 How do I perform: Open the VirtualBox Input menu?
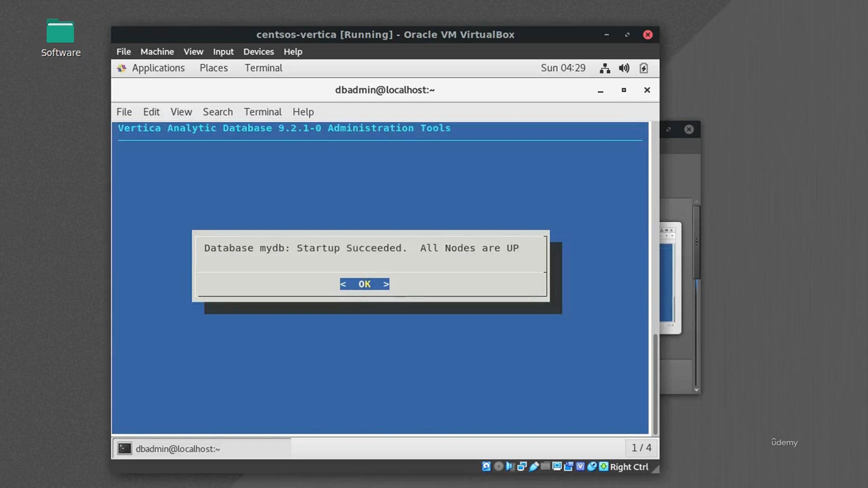pyautogui.click(x=223, y=52)
